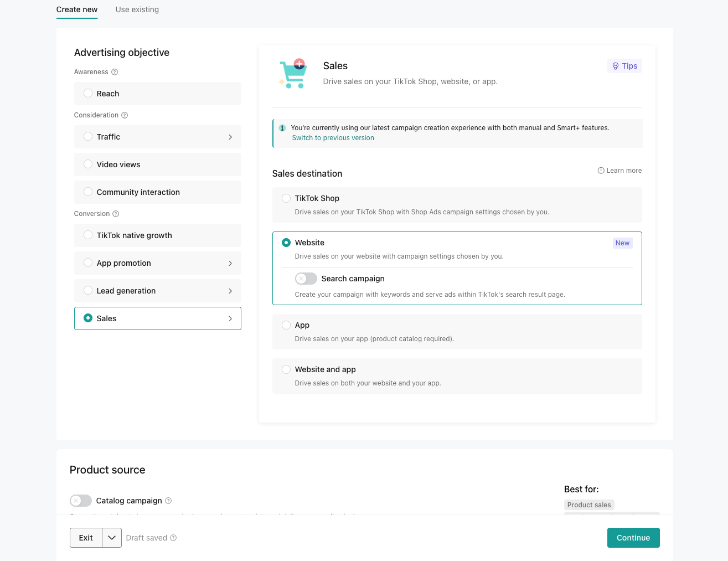Select TikTok native growth objective
This screenshot has height=561, width=728.
158,235
